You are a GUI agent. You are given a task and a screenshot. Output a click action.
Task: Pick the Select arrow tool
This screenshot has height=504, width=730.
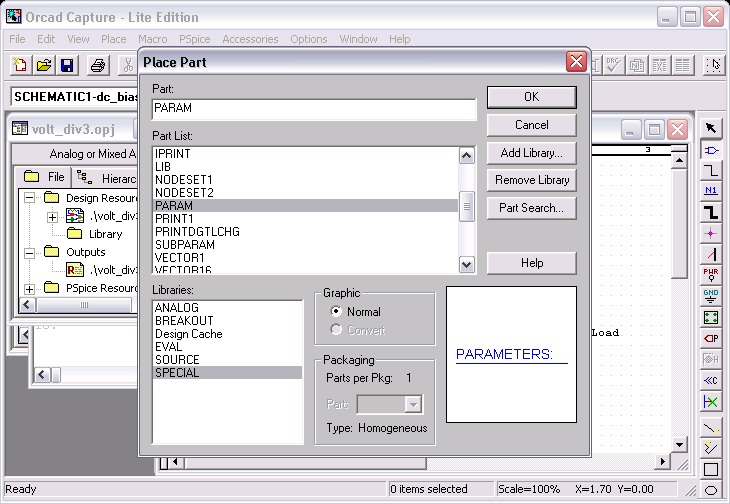tap(711, 128)
